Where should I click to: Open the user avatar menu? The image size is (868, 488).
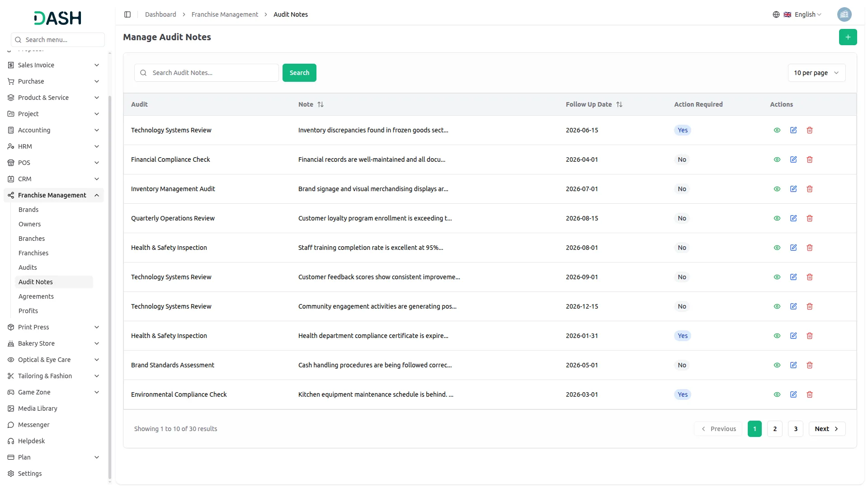point(844,14)
